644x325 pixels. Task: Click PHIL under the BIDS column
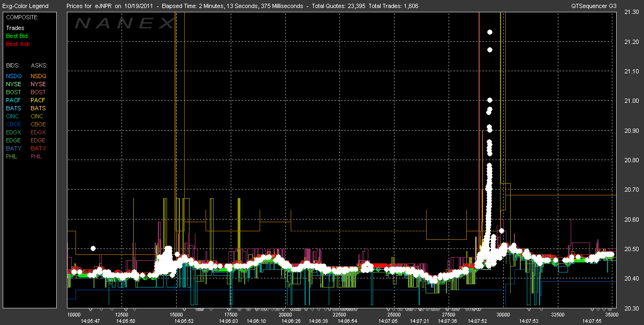click(13, 156)
